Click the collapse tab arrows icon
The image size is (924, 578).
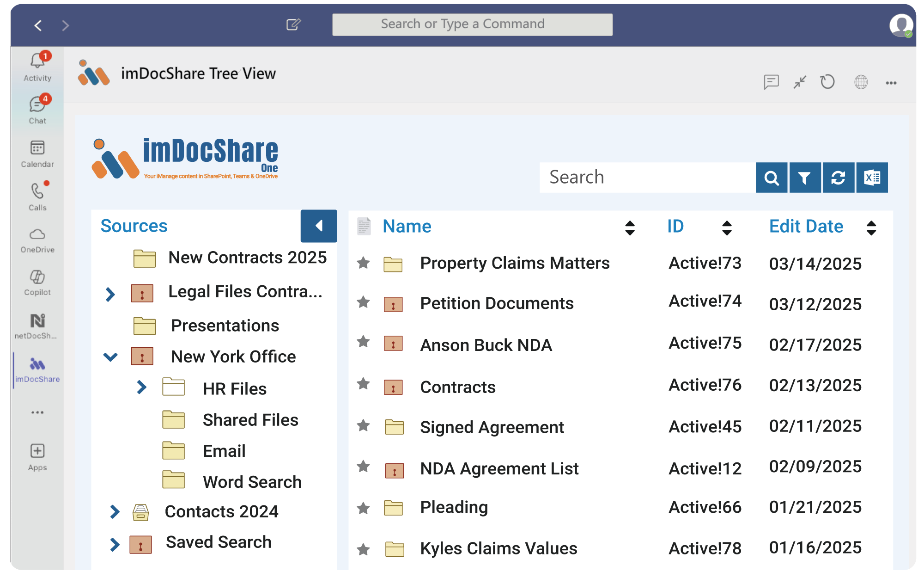800,82
